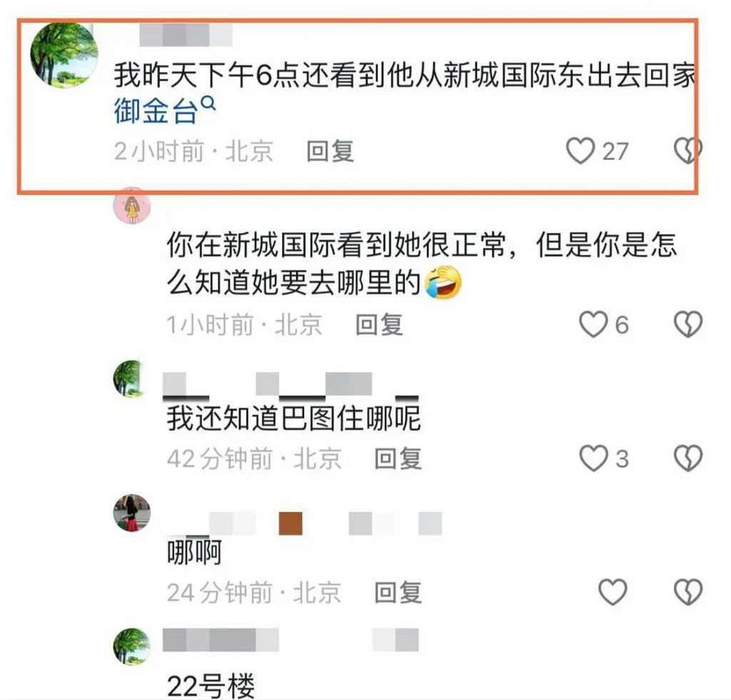Like the comment with 27 likes
Viewport: 731px width, 700px height.
580,151
